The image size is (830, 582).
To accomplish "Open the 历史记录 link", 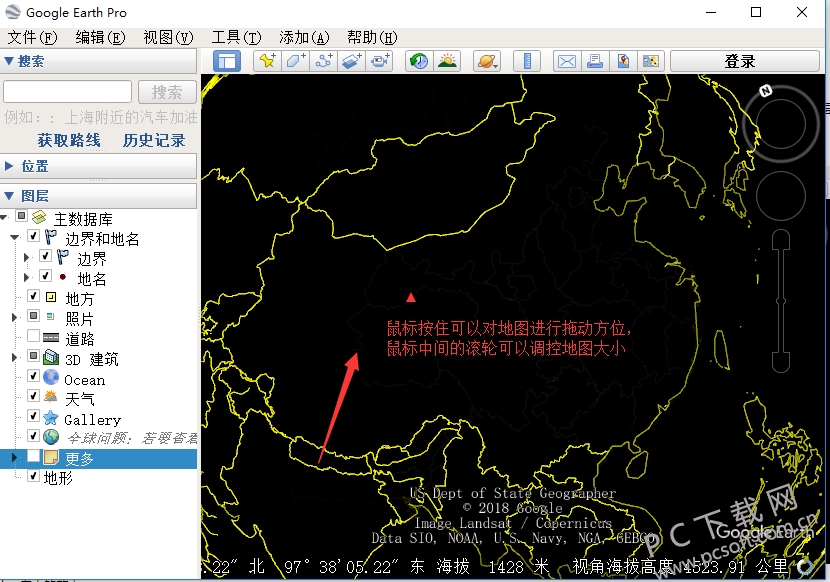I will point(154,140).
